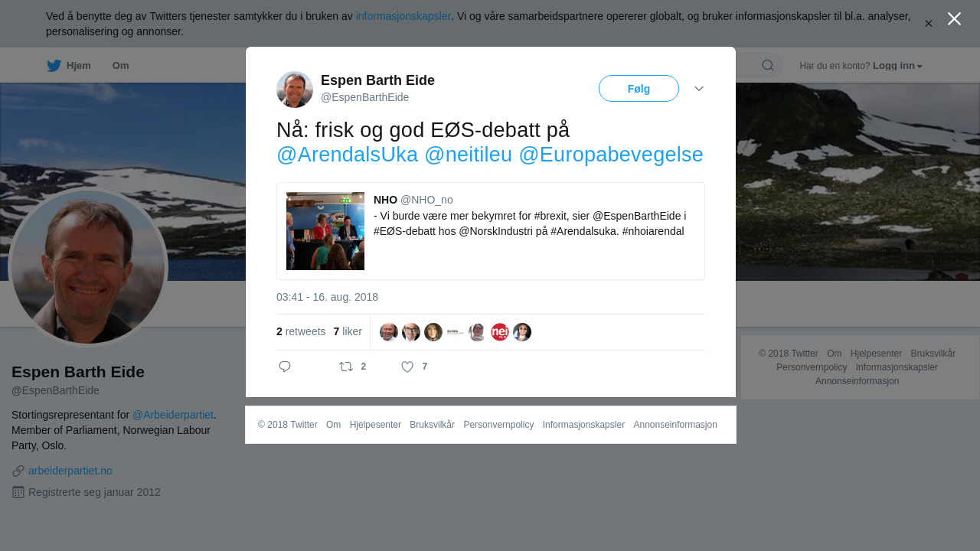Like the tweet with the heart icon
Screen dimensions: 980x551
[x=407, y=367]
